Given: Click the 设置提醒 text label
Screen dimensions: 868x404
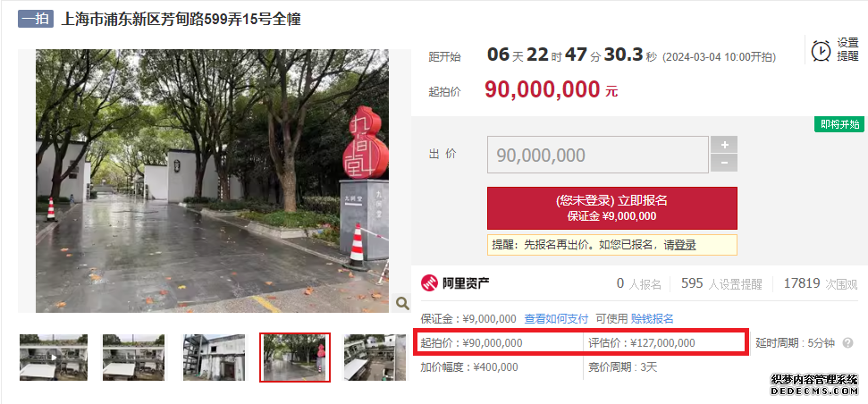Looking at the screenshot, I should 847,49.
